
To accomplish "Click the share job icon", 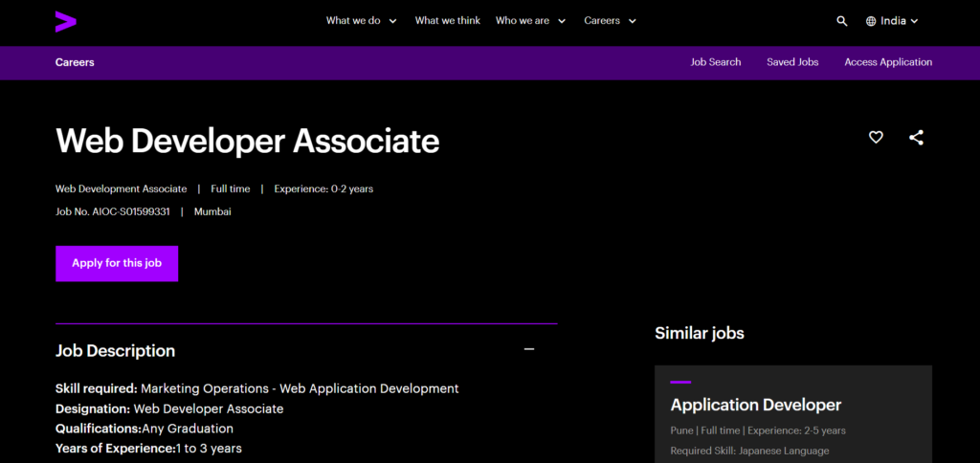I will click(x=916, y=138).
